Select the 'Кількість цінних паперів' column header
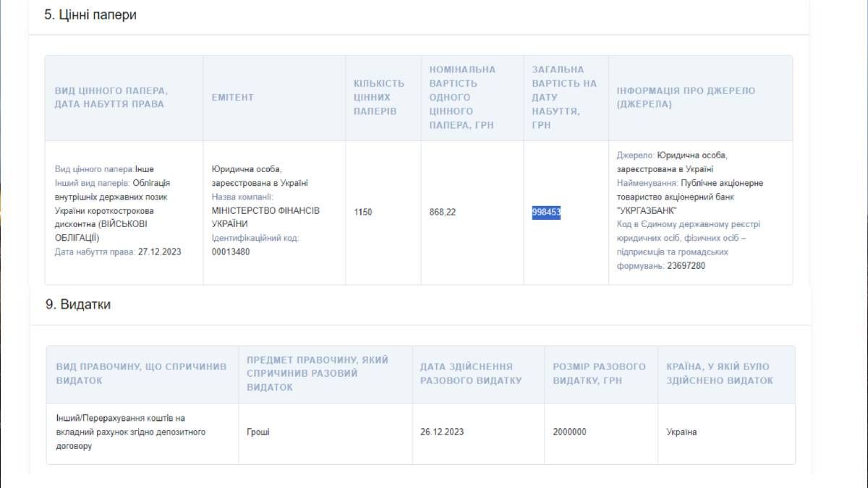 [x=379, y=98]
